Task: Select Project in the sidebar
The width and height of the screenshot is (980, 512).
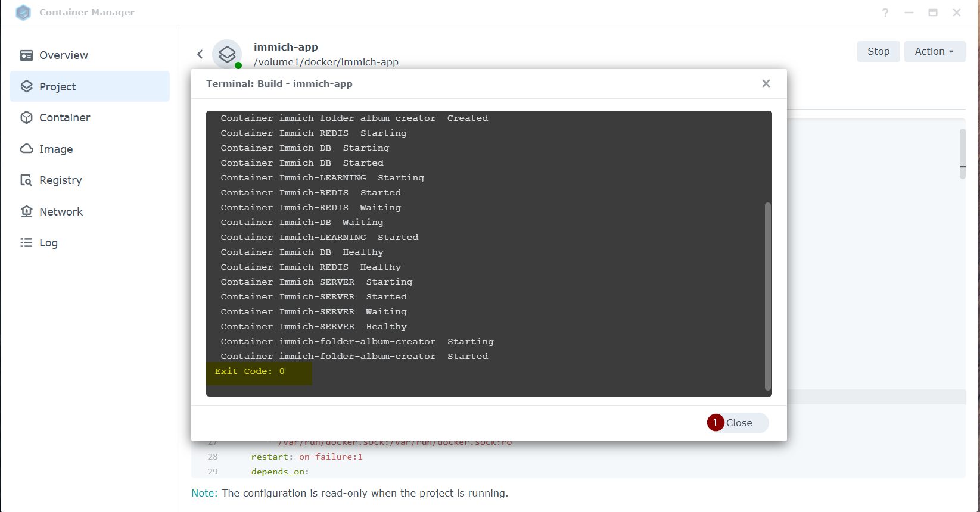Action: [x=89, y=86]
